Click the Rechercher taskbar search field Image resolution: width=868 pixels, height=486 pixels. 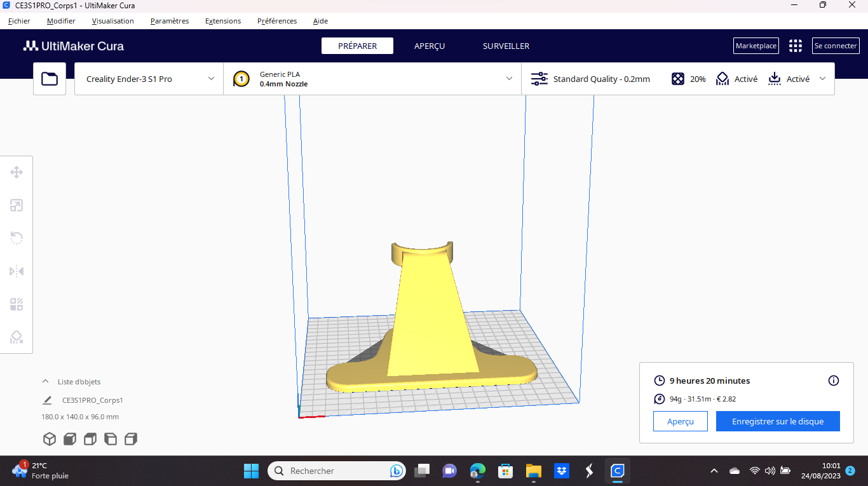click(337, 471)
